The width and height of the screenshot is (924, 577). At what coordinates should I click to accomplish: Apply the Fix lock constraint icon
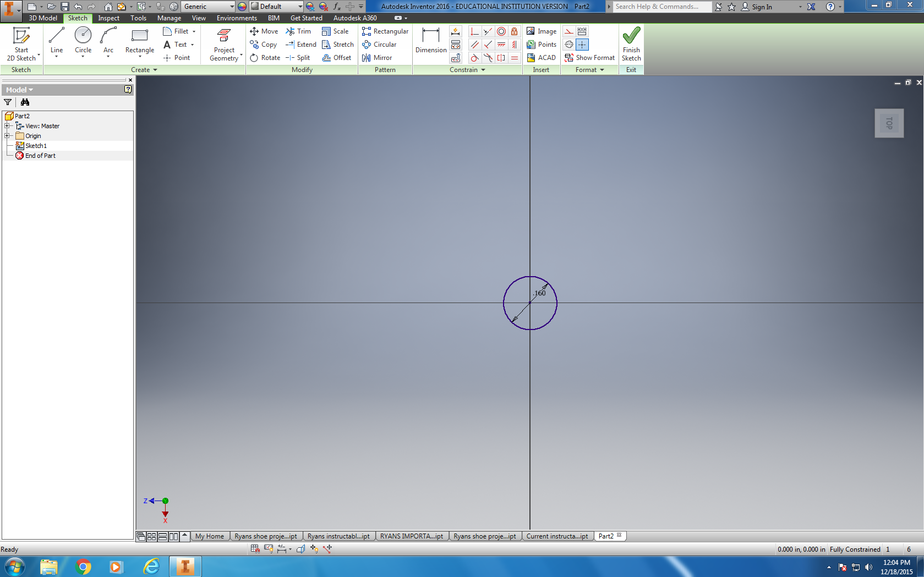coord(514,31)
